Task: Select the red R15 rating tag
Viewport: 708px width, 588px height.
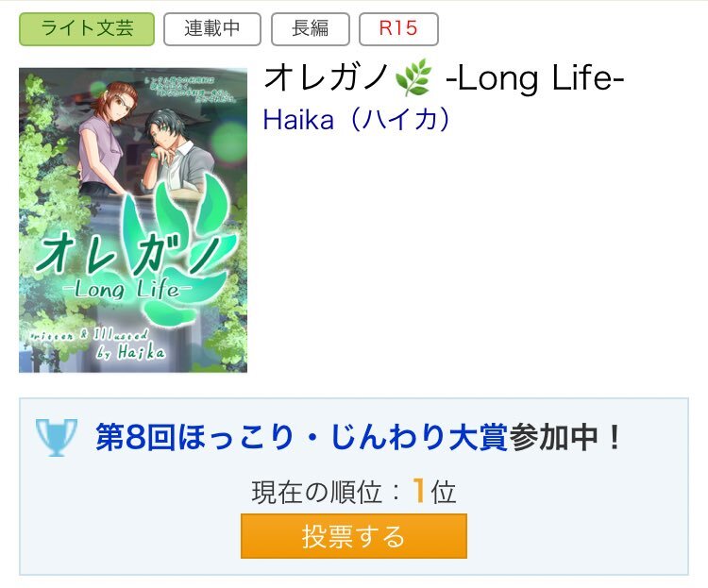Action: [398, 29]
